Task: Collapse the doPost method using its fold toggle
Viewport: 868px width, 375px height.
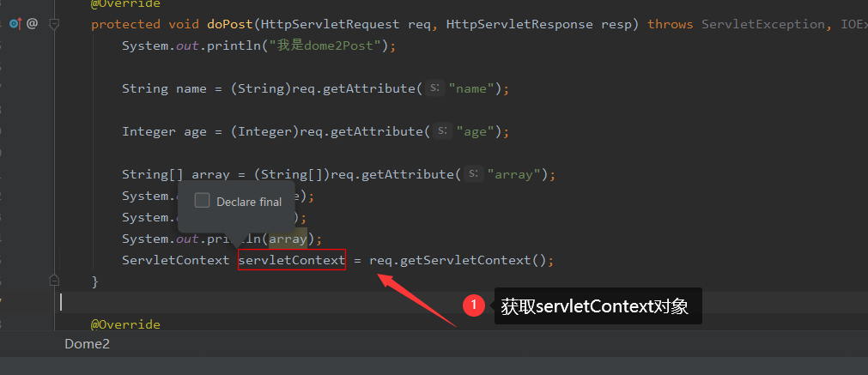Action: 54,24
